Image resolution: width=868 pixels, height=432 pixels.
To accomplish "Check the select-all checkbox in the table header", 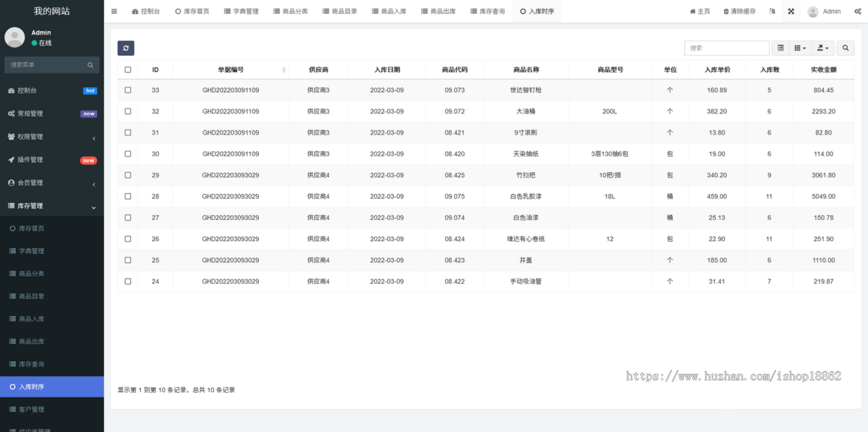I will [128, 69].
